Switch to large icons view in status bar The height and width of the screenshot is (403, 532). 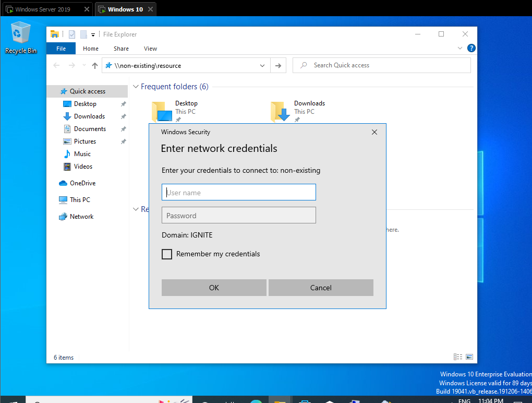469,357
